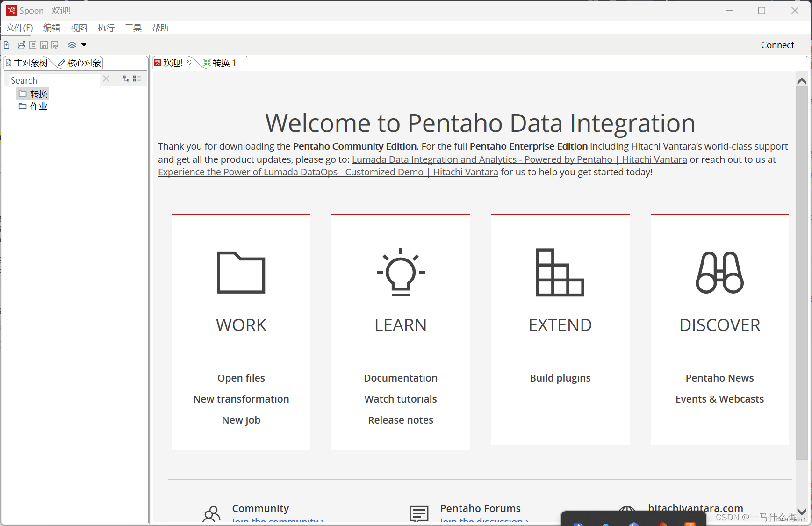Viewport: 812px width, 526px height.
Task: Click the WORK heading
Action: click(241, 325)
